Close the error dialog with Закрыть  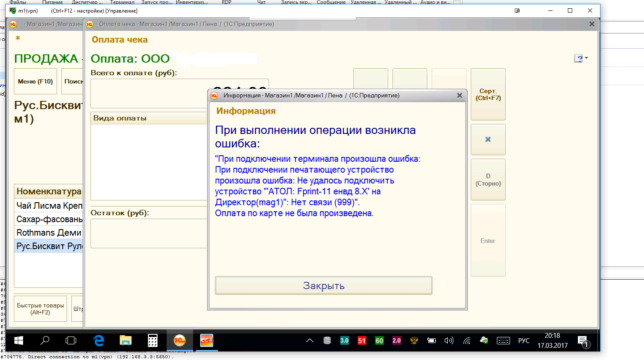click(x=323, y=285)
